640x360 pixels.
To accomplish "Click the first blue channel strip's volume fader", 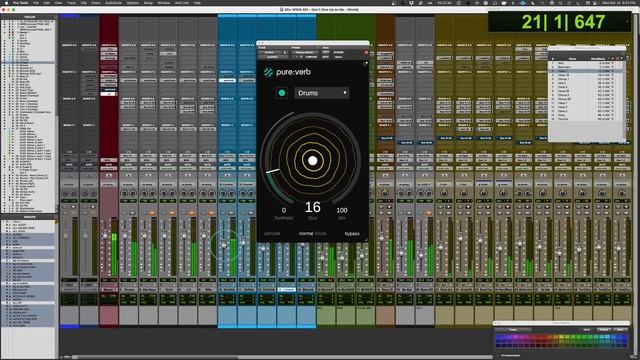I will pos(224,245).
